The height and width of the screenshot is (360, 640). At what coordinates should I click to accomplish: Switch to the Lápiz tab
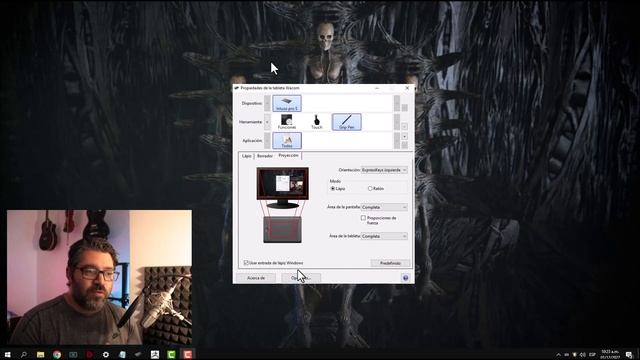[x=247, y=156]
